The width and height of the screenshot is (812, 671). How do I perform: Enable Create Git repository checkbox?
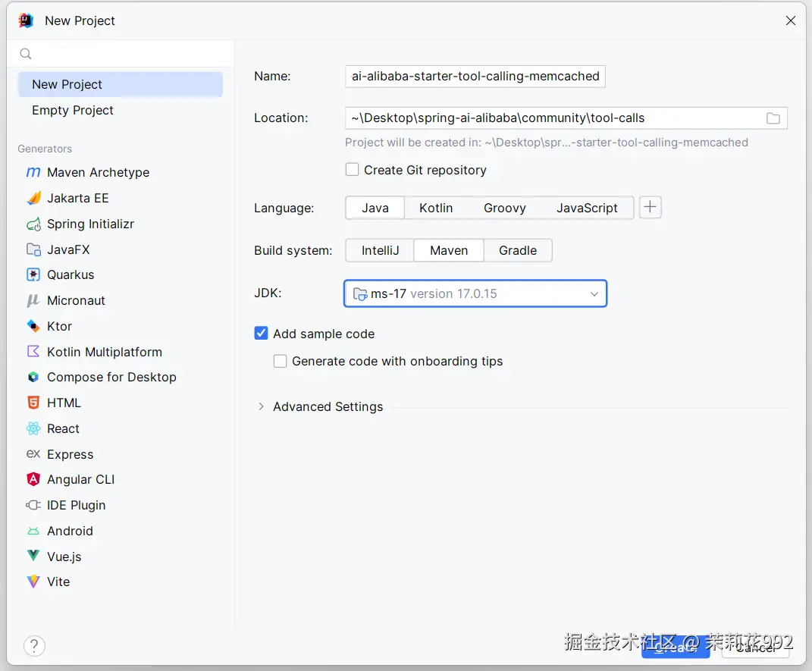[352, 170]
